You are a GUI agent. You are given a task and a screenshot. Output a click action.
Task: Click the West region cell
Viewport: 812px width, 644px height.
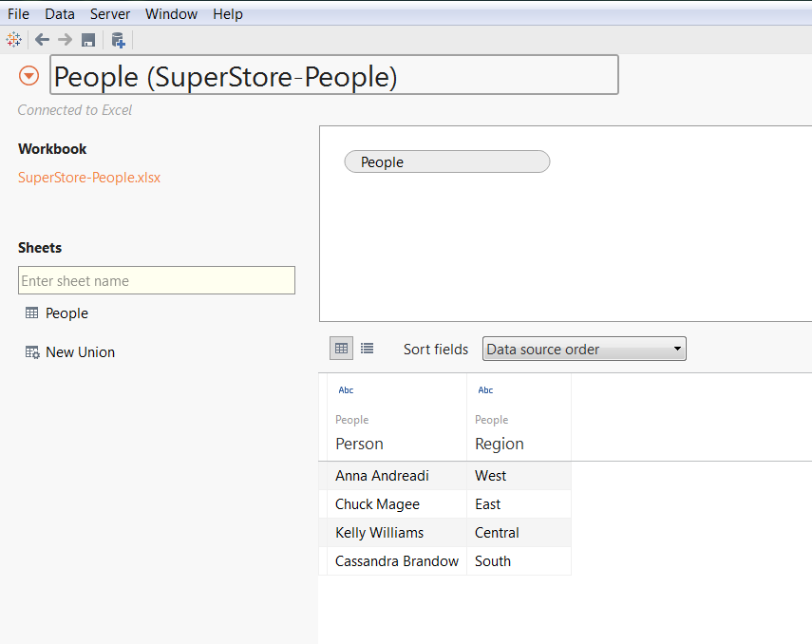pos(519,476)
